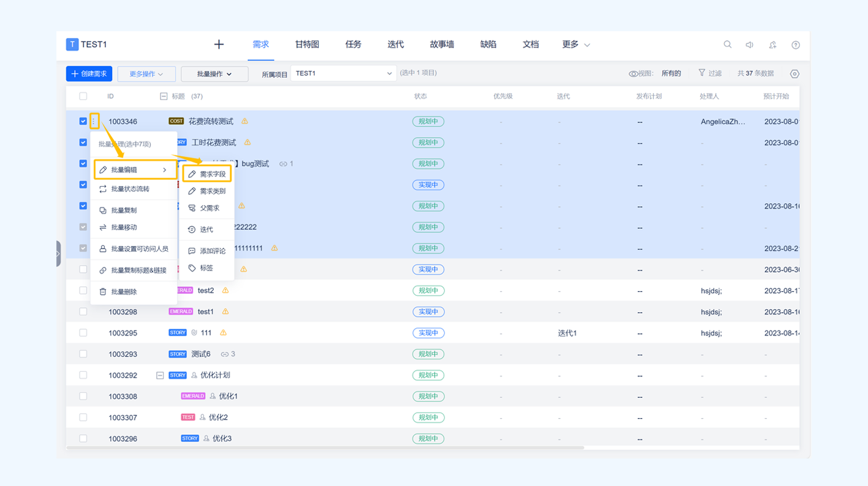Image resolution: width=868 pixels, height=486 pixels.
Task: Click the 处理人 column header
Action: (x=709, y=96)
